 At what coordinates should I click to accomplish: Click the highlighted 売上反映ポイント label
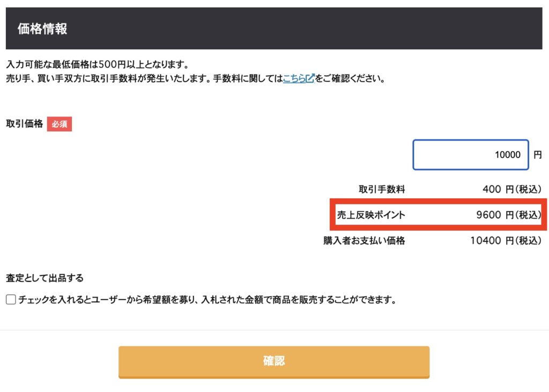(371, 215)
